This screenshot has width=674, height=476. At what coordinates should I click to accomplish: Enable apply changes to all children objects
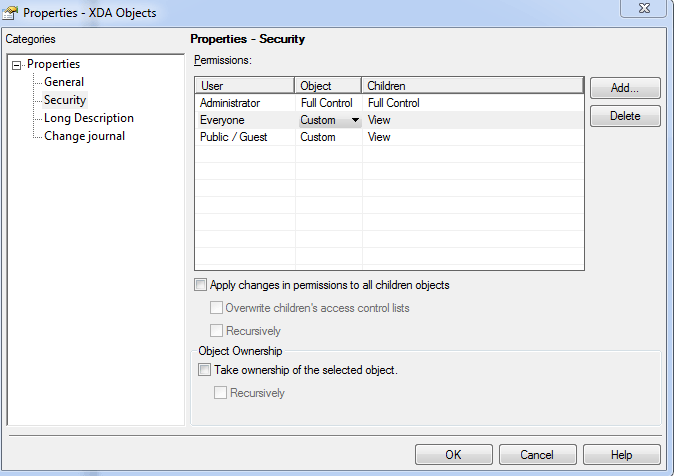click(x=202, y=285)
